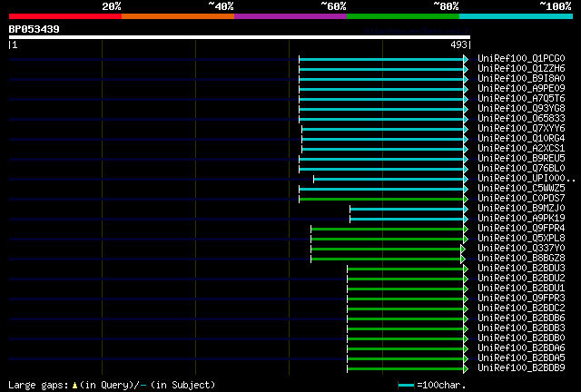
Task: Click the =100char. scale legend
Action: click(432, 386)
